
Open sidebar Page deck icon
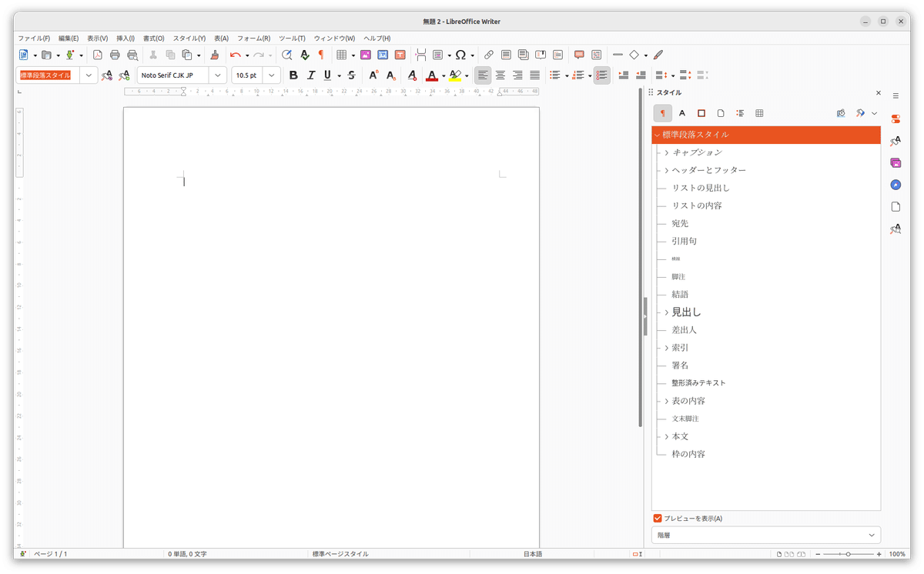pos(896,207)
